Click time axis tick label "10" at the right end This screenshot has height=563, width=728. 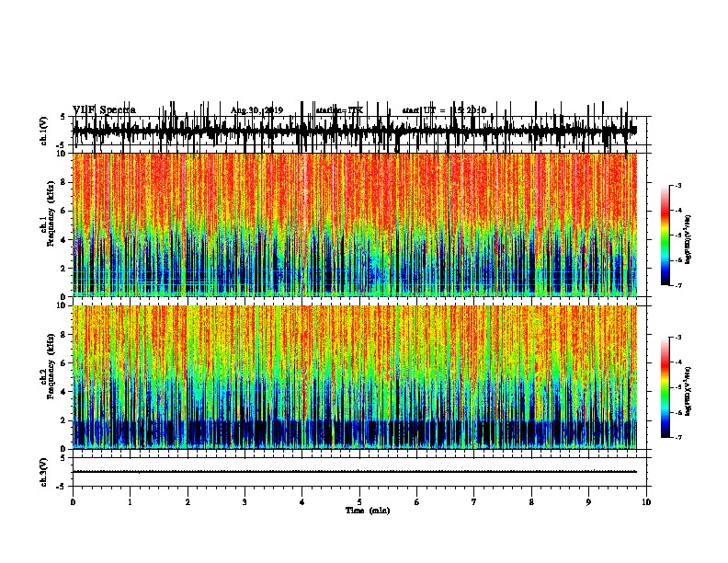[646, 502]
